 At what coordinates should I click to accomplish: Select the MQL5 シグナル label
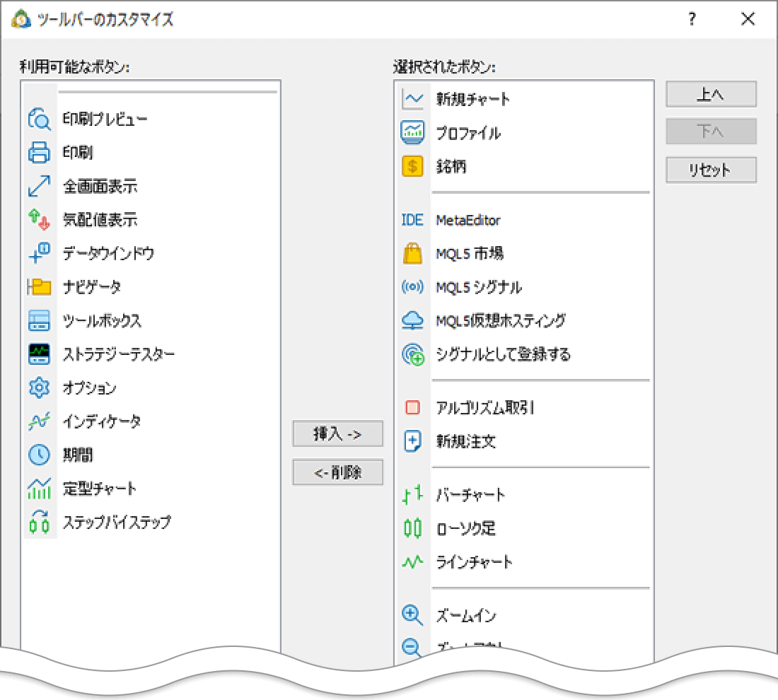479,287
